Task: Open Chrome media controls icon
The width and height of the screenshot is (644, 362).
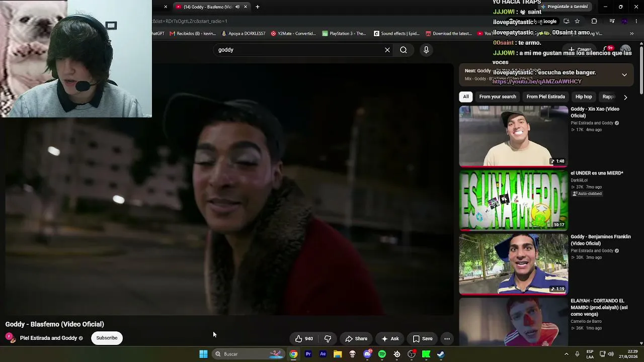Action: pos(612,21)
